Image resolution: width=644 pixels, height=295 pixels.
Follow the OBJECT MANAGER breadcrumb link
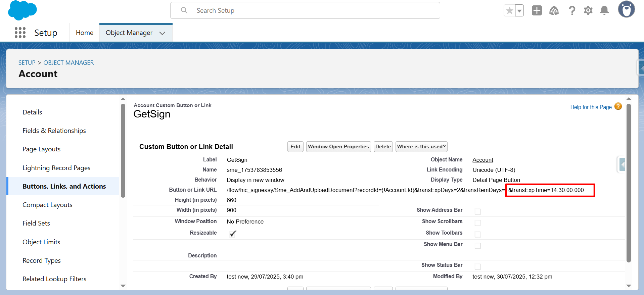point(68,63)
